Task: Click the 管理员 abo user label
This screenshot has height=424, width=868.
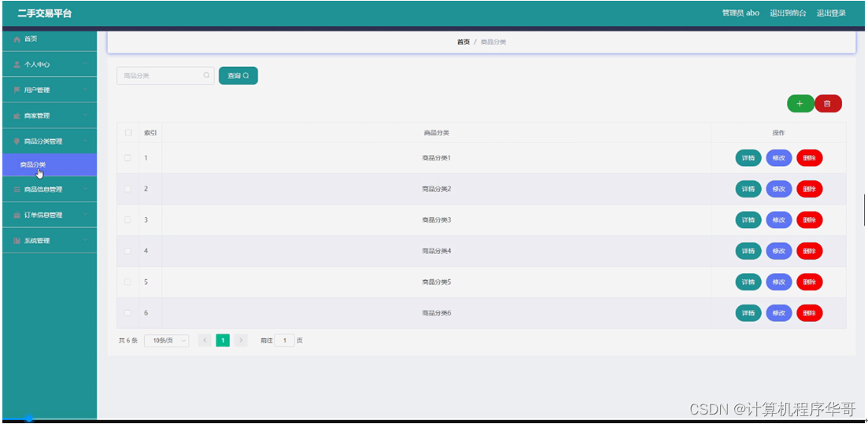Action: [x=741, y=13]
